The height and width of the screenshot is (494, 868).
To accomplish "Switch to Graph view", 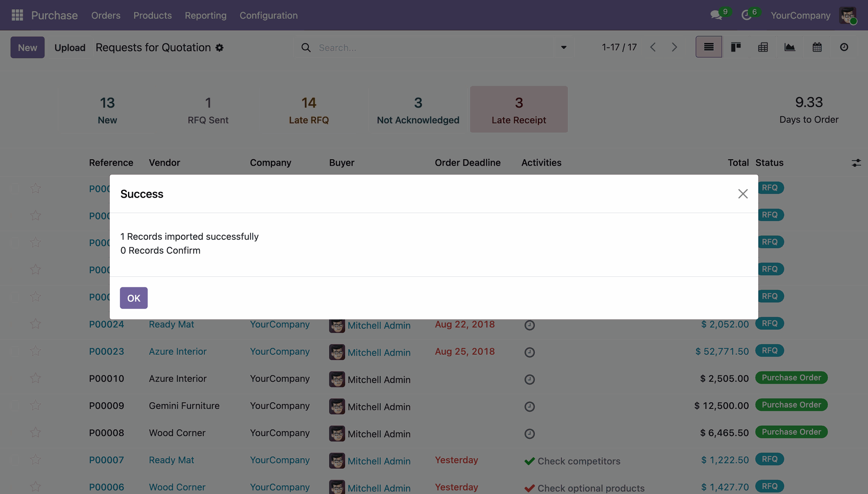I will (x=790, y=47).
